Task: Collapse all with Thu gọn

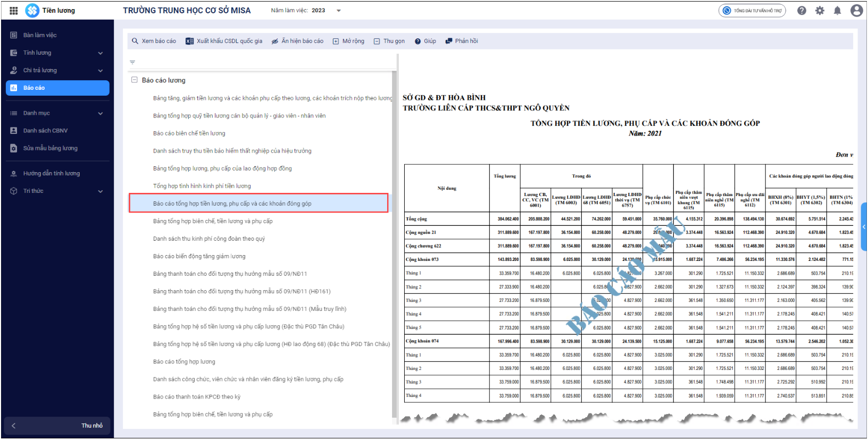Action: coord(389,41)
